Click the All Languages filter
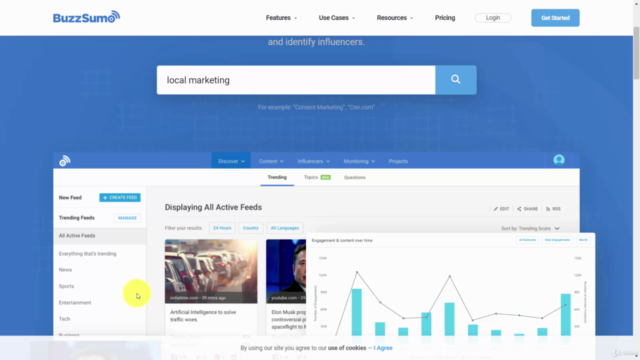 (x=284, y=228)
